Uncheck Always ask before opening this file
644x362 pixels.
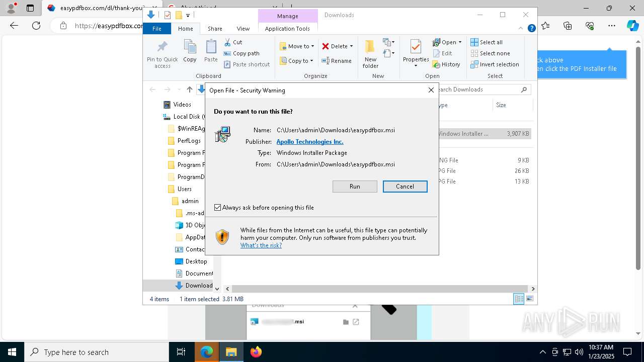pos(217,207)
